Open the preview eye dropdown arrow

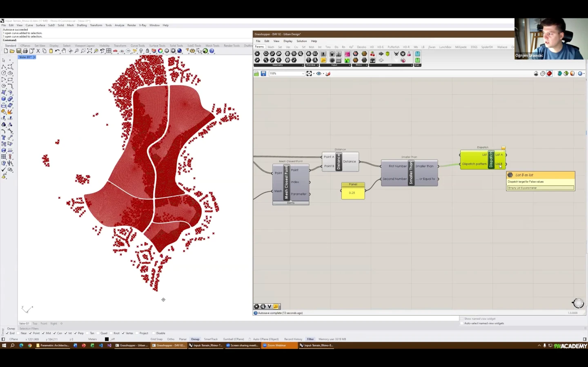click(323, 73)
